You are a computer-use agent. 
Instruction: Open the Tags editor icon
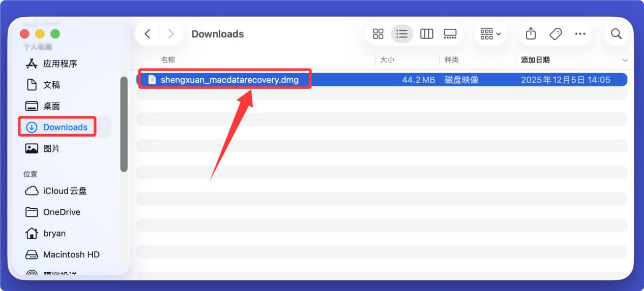(555, 34)
